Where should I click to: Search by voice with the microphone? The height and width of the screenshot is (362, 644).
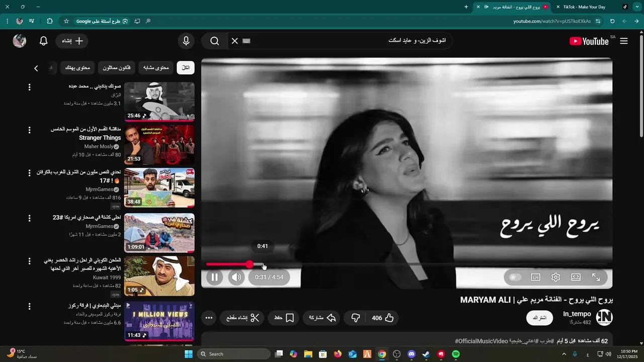186,41
